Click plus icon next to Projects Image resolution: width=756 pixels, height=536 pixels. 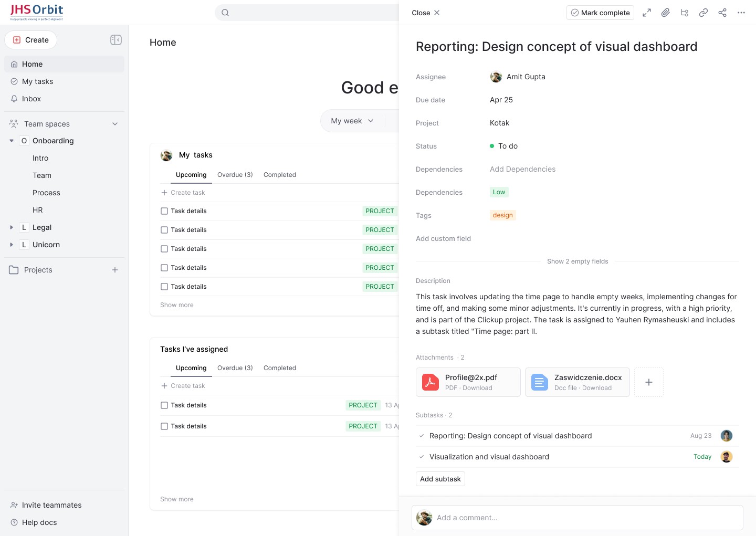click(115, 270)
